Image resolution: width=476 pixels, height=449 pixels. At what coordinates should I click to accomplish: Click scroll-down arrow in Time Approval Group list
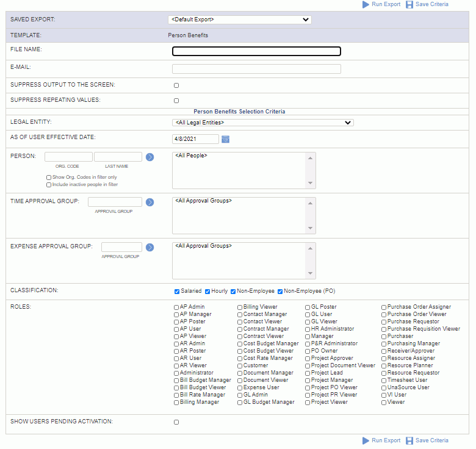pyautogui.click(x=310, y=228)
